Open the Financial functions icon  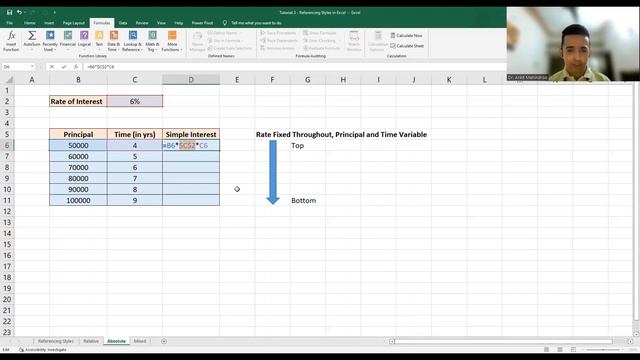(x=68, y=36)
